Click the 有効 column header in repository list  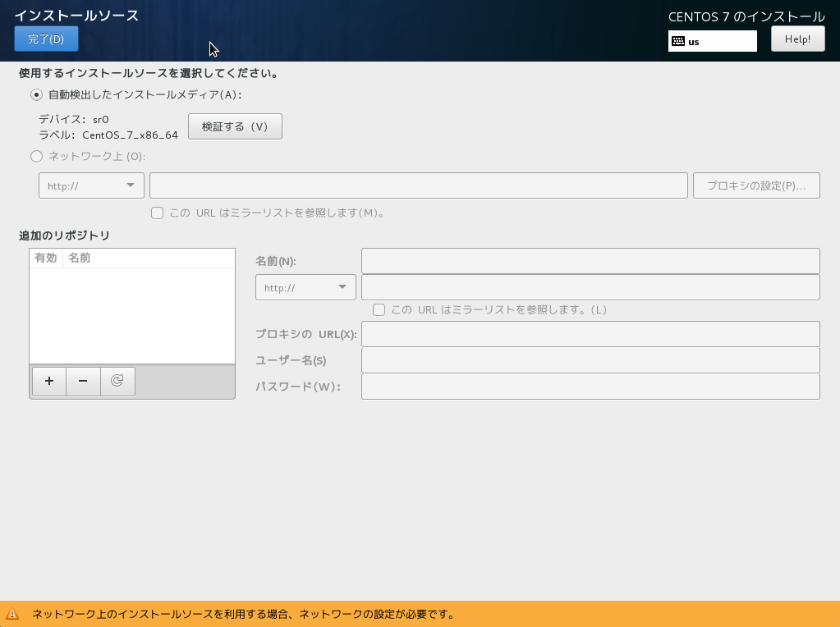(45, 258)
